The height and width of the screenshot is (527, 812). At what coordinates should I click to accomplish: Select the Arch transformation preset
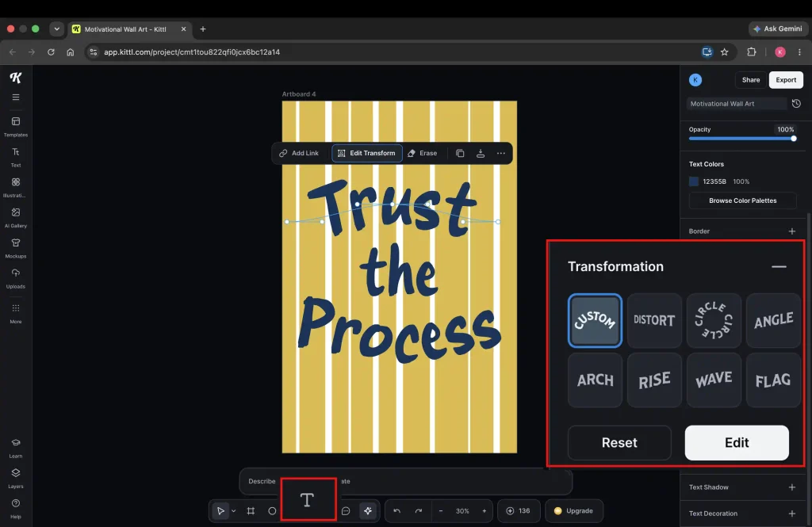pos(595,380)
